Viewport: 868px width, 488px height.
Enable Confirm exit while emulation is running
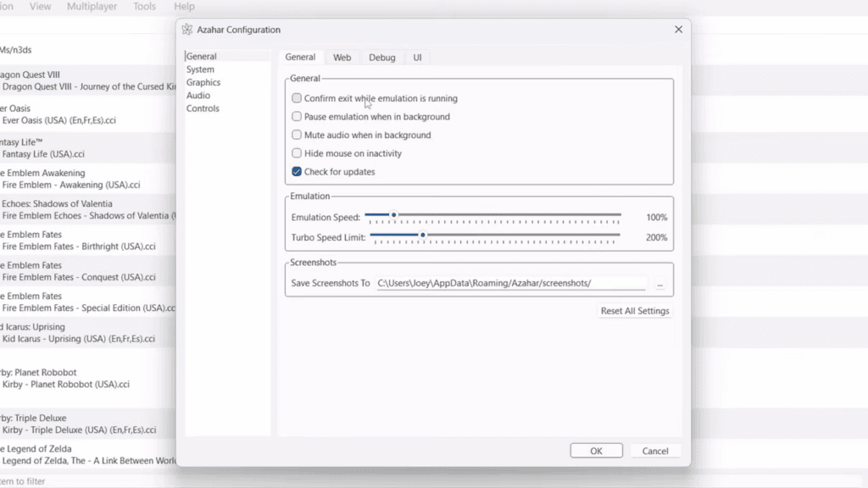297,98
